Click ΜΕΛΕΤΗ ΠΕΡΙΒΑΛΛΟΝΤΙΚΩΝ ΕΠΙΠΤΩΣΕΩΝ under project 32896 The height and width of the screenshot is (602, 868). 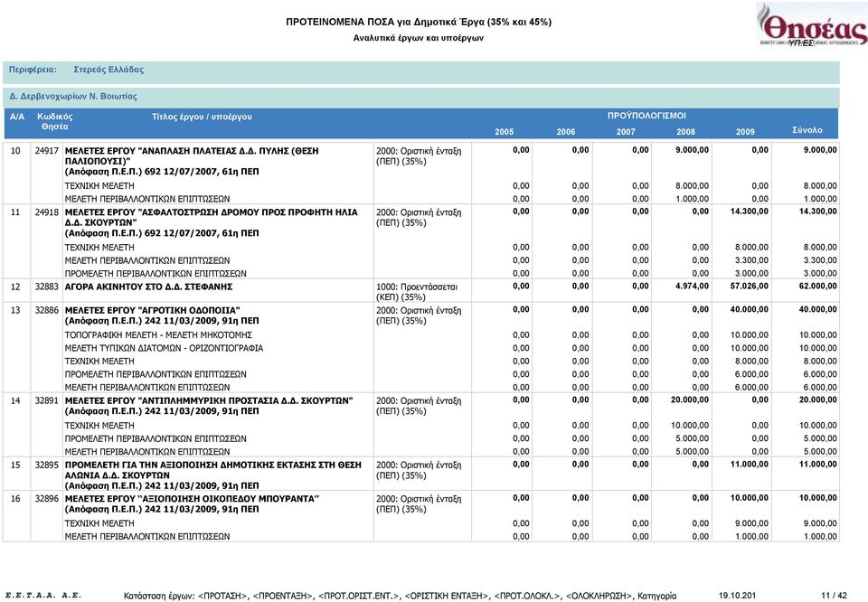(147, 537)
